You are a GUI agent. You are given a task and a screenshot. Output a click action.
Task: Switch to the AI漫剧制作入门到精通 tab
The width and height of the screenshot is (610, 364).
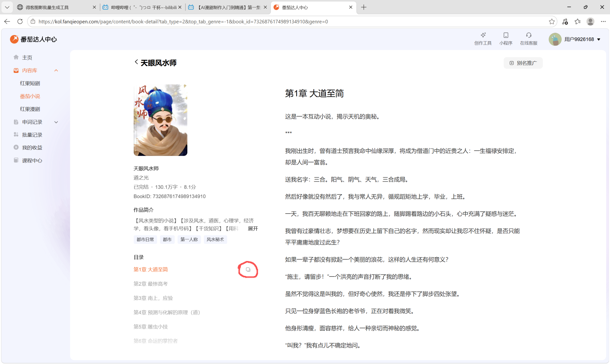(x=229, y=7)
